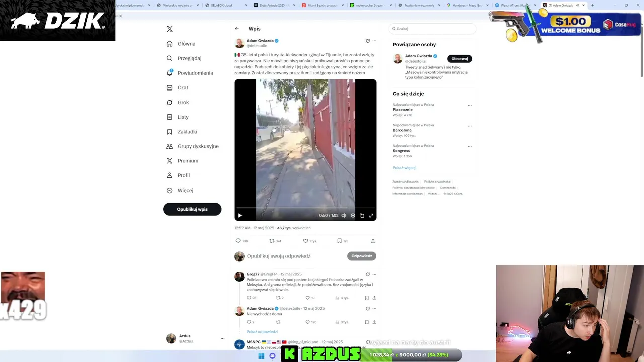Open the "Nie wychodź z domu" reply options

click(x=374, y=308)
